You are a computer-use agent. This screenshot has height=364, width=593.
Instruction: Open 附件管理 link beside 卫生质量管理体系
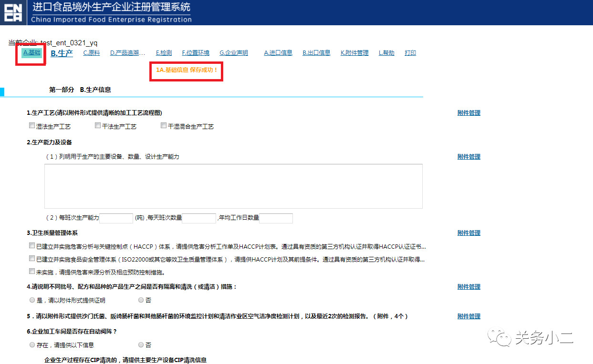(x=468, y=233)
